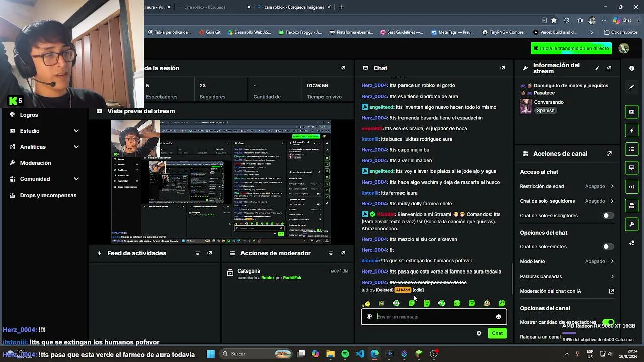Viewport: 644px width, 362px height.
Task: Open Modo lento options
Action: [x=567, y=261]
